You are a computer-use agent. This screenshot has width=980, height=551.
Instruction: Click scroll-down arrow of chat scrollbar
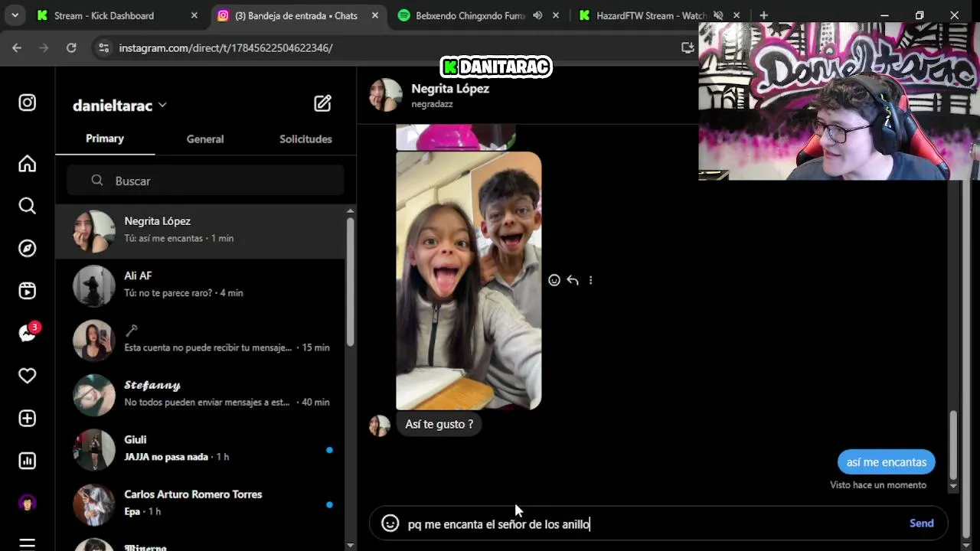pos(953,485)
